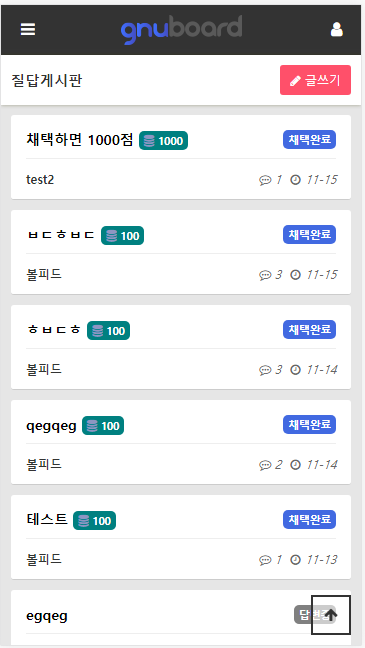The width and height of the screenshot is (365, 648).
Task: Click author test2 on first post
Action: [x=40, y=180]
